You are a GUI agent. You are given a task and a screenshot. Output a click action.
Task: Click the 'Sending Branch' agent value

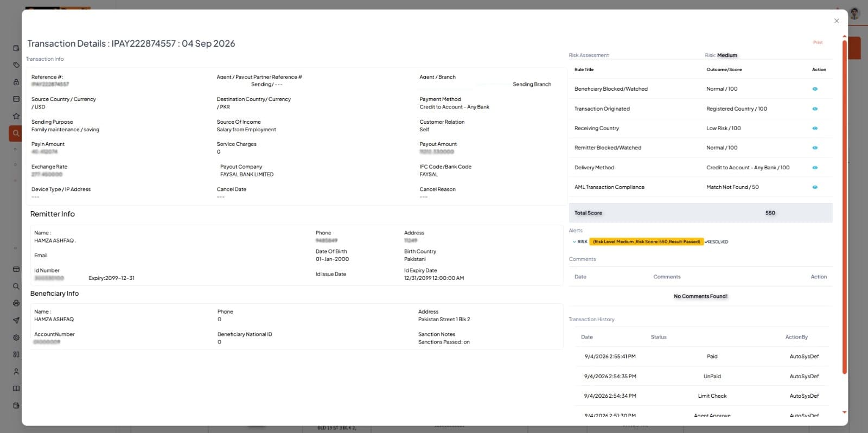532,85
